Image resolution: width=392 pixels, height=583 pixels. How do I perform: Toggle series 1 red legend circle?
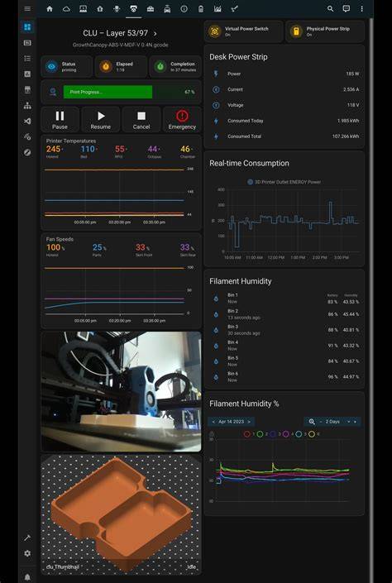click(247, 434)
